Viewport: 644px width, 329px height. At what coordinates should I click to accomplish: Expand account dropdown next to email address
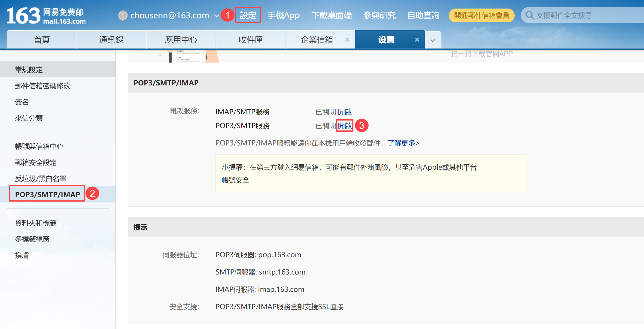click(216, 15)
